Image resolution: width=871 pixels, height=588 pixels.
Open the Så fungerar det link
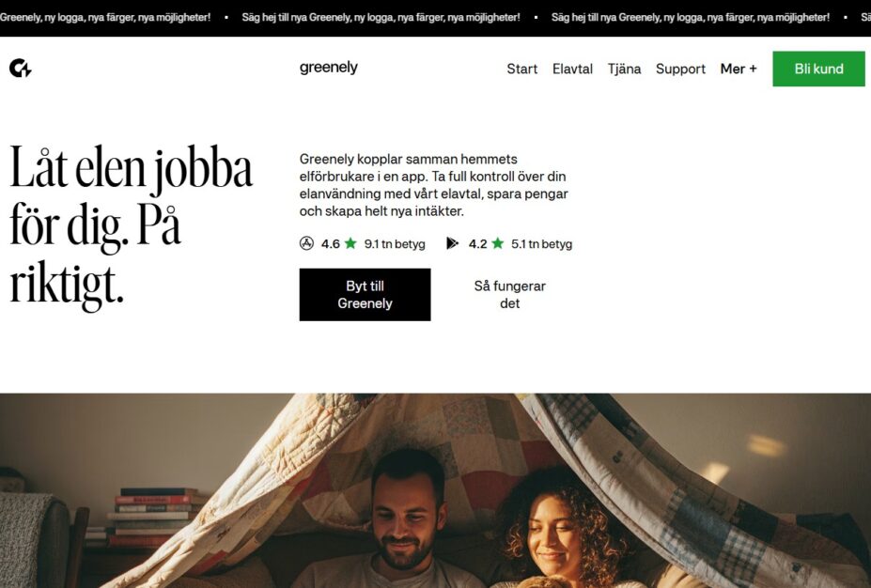coord(510,295)
